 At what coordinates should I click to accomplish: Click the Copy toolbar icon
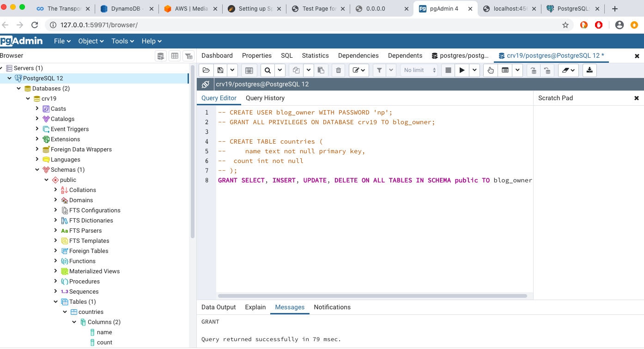296,70
